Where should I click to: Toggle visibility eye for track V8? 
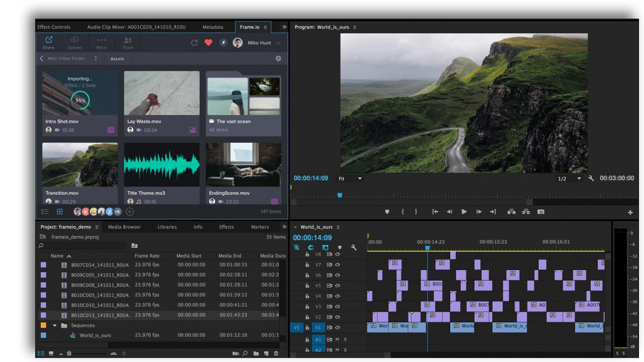[x=338, y=254]
